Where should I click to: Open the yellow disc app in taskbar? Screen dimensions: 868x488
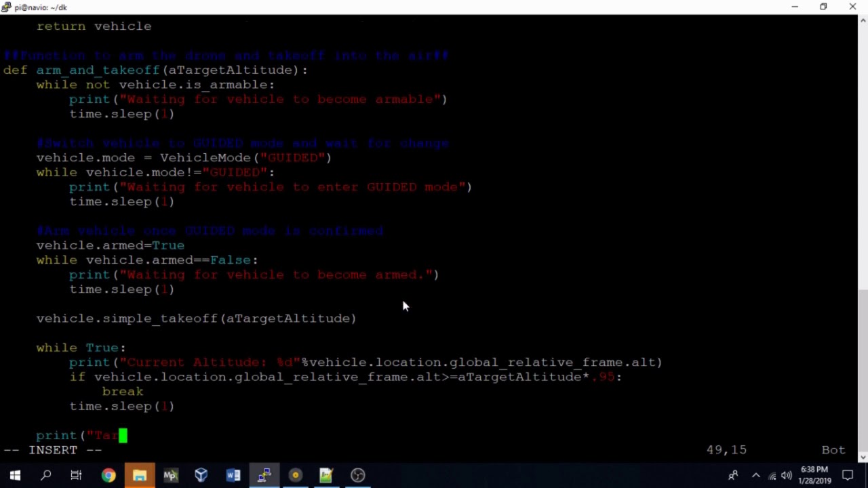[295, 475]
